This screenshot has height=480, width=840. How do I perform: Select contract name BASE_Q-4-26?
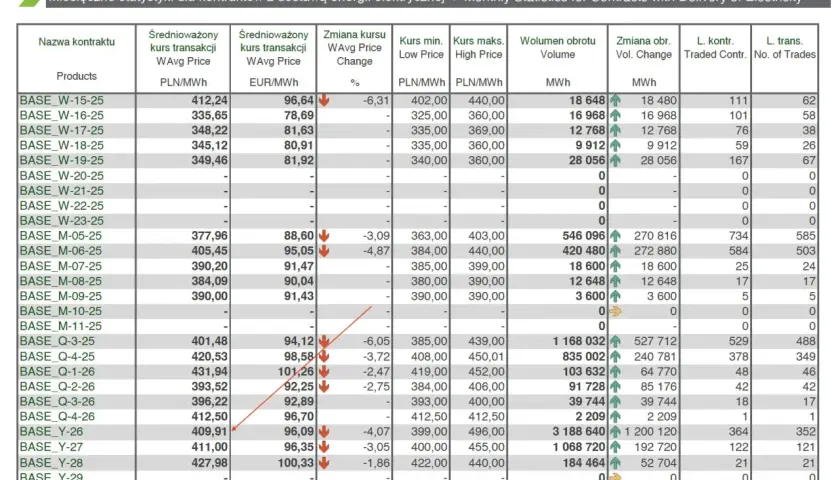(57, 416)
